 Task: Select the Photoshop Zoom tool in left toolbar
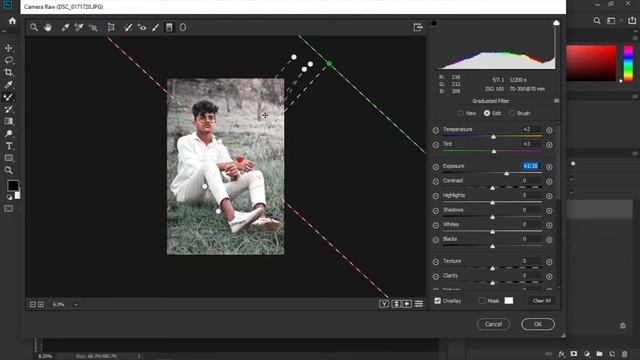pyautogui.click(x=9, y=170)
